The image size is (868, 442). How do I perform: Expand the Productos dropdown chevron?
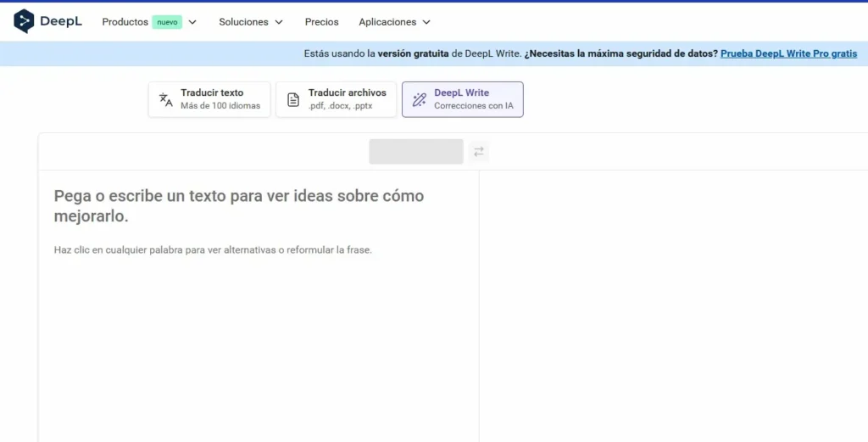(192, 22)
